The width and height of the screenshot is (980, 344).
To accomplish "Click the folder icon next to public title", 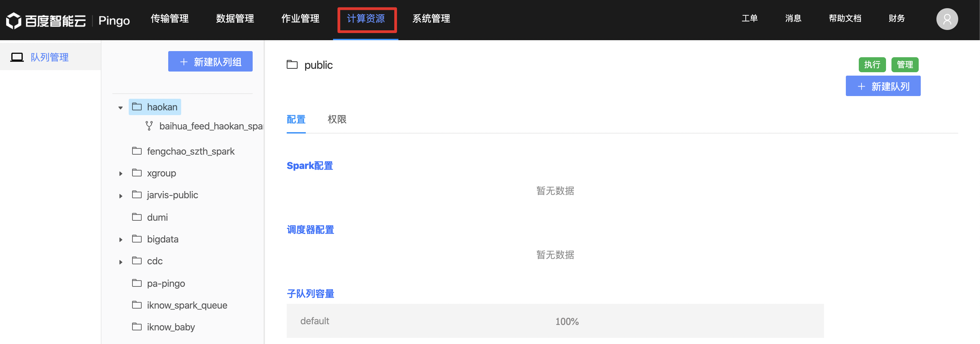I will pos(292,64).
